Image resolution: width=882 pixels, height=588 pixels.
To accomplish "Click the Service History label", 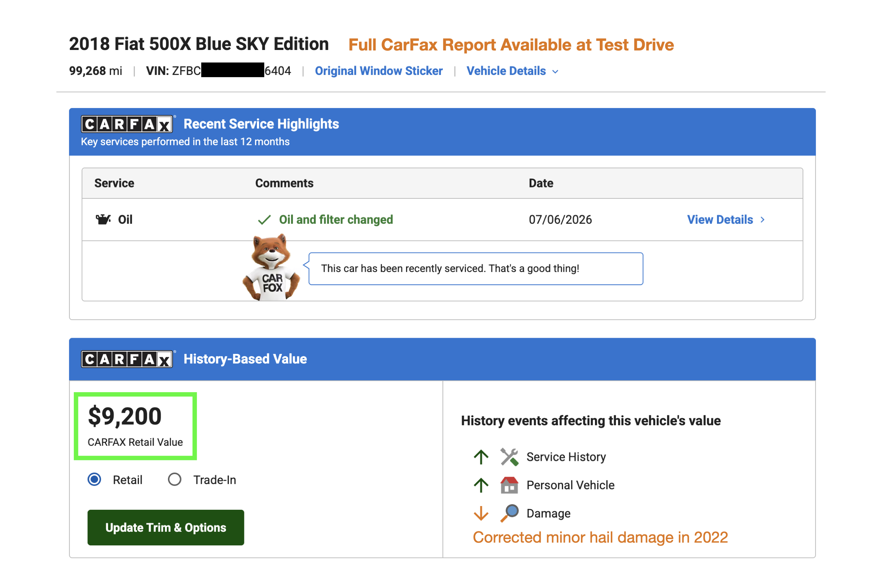I will point(566,457).
